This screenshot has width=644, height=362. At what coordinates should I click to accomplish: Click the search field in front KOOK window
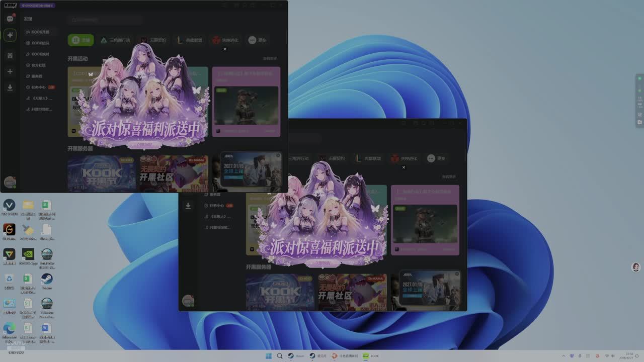tap(106, 20)
